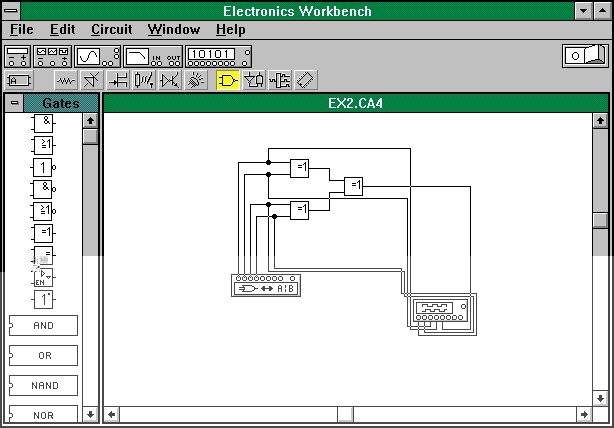
Task: Select the top XOR gate in circuit
Action: click(x=300, y=168)
